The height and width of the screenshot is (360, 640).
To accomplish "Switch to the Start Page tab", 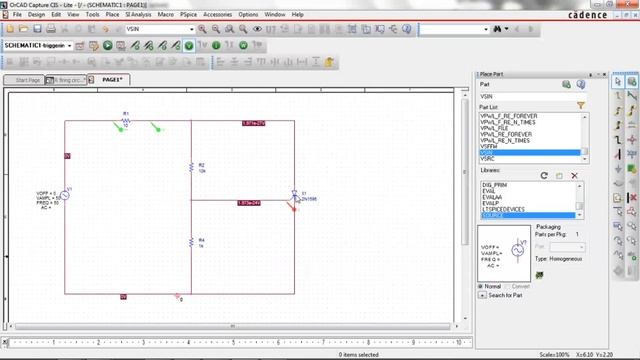I will pyautogui.click(x=24, y=80).
